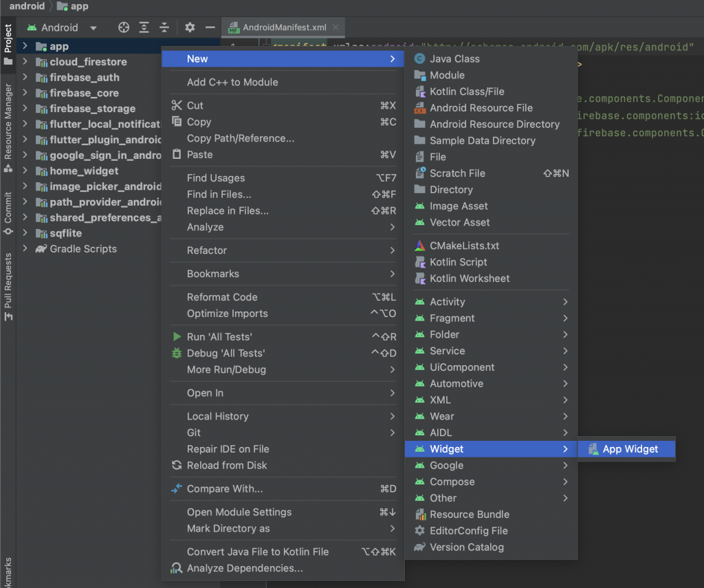Choose Convert Java File to Kotlin File

pyautogui.click(x=283, y=552)
